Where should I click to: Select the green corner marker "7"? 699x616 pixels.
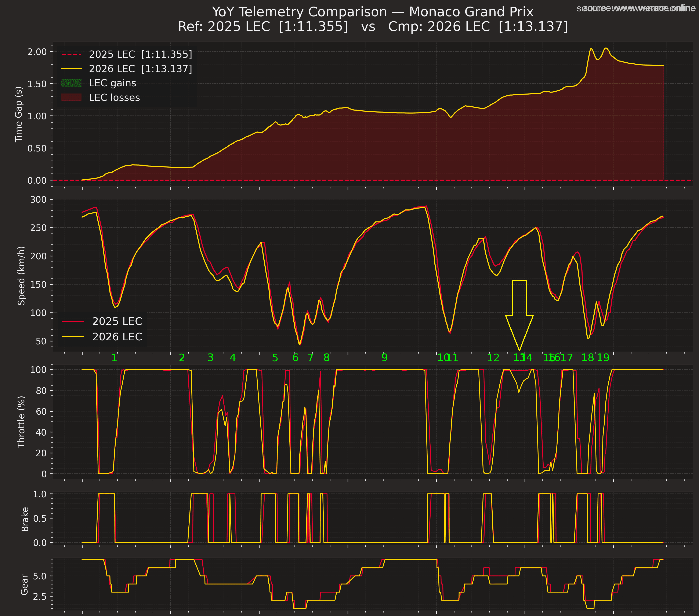310,358
